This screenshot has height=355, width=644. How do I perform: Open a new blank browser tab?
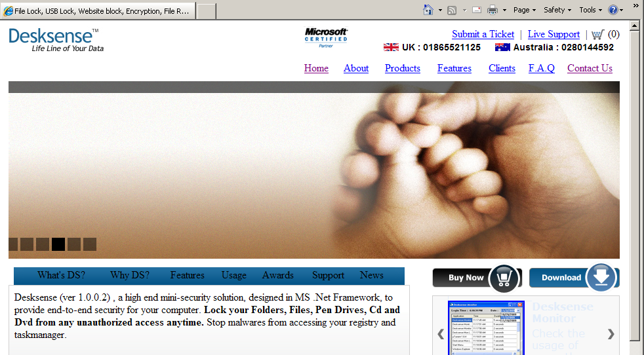click(x=207, y=11)
